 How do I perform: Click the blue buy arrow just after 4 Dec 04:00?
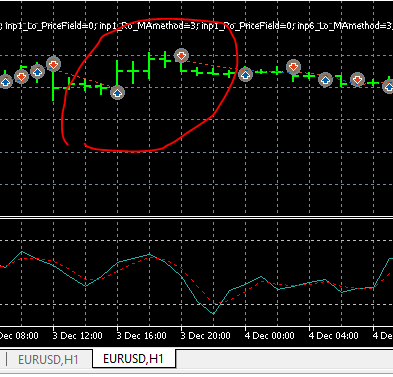click(325, 80)
